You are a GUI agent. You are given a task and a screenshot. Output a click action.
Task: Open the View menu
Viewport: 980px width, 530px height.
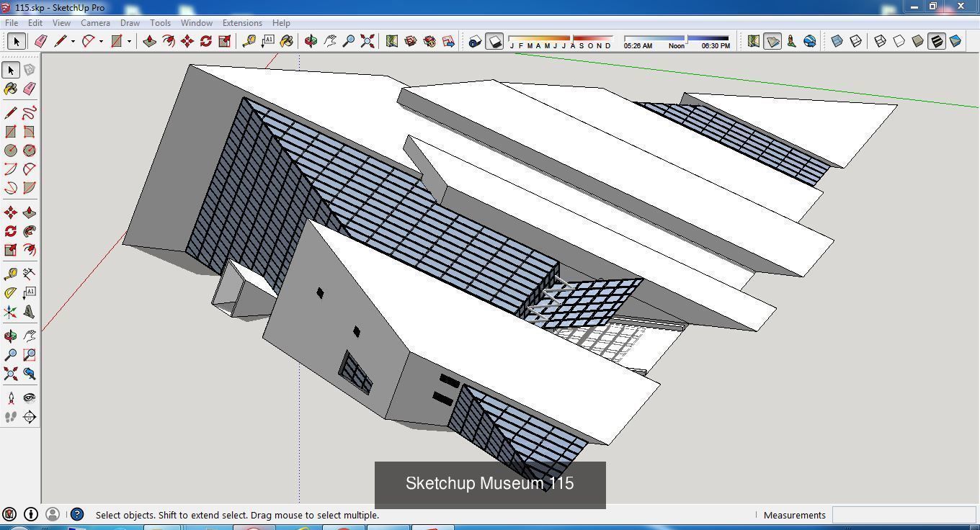coord(61,23)
